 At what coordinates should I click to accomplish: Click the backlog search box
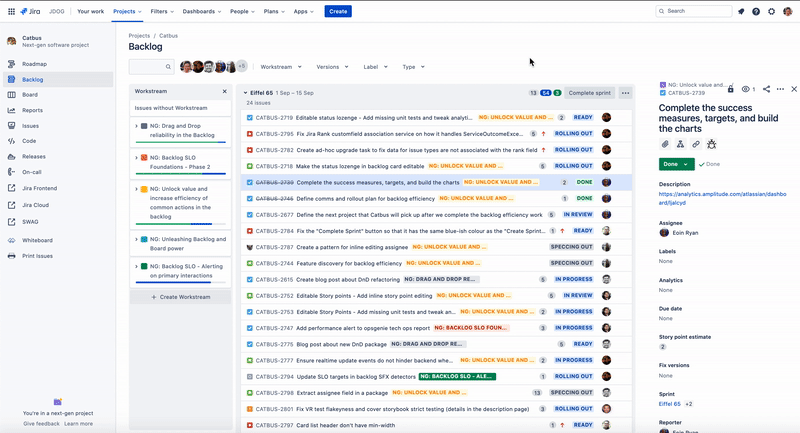pos(152,67)
